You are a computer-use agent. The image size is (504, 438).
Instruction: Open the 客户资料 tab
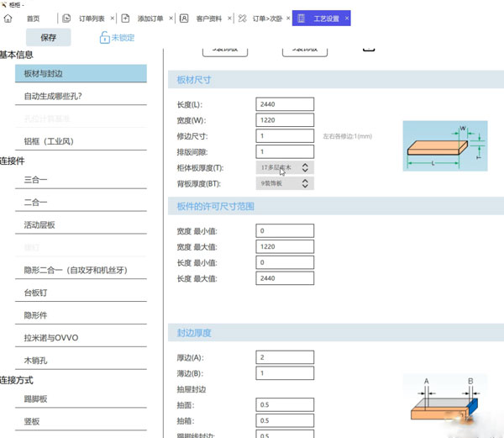click(209, 18)
